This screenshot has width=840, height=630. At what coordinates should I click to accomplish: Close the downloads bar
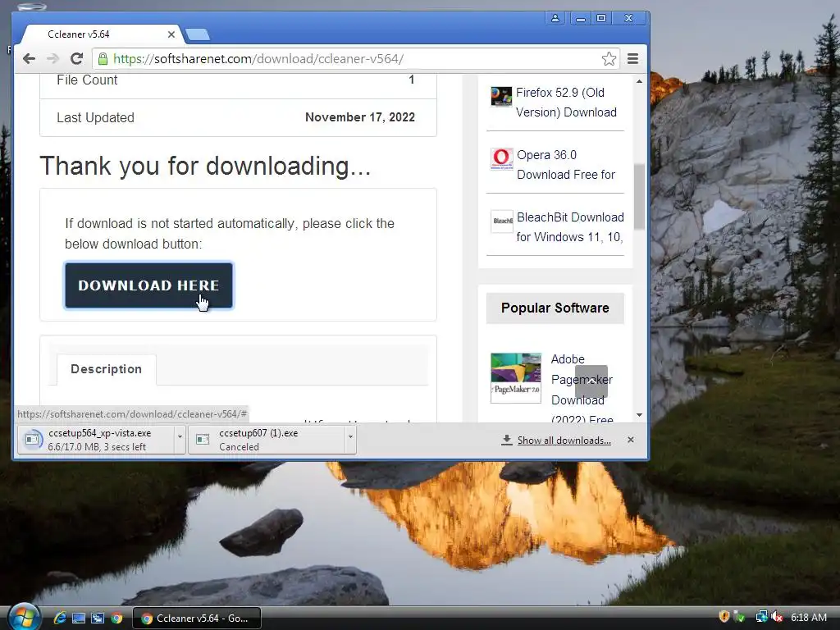pos(631,440)
